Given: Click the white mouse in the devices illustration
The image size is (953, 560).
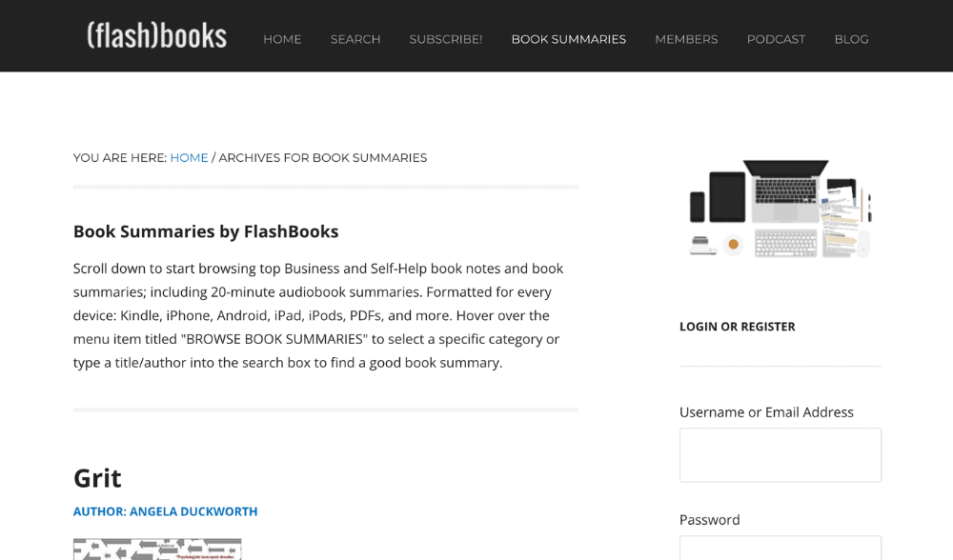Looking at the screenshot, I should click(863, 243).
